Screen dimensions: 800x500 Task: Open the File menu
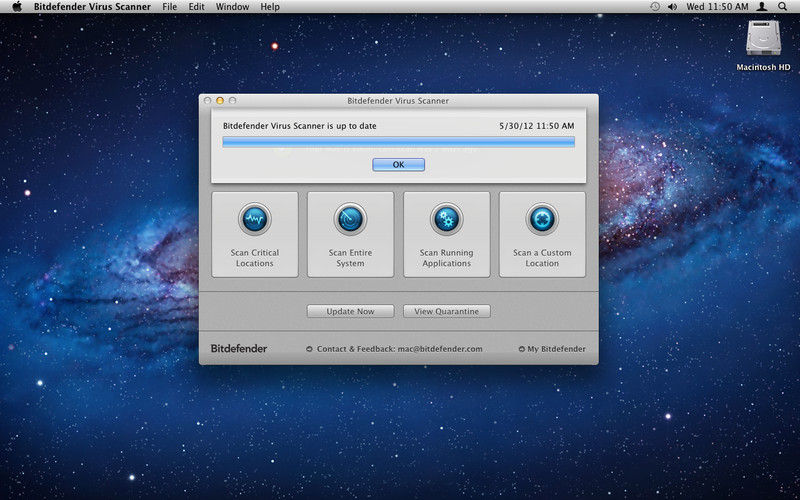(x=169, y=7)
